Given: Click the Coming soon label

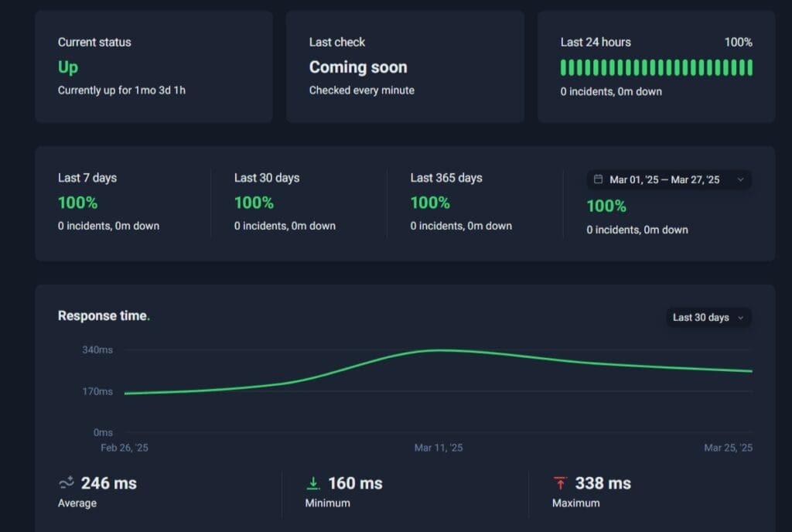Looking at the screenshot, I should pyautogui.click(x=358, y=67).
